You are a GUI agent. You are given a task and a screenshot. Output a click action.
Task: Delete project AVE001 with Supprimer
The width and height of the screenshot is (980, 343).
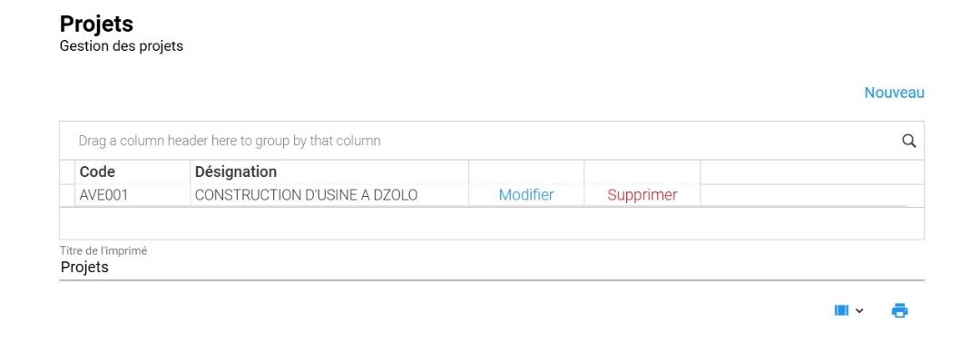642,195
